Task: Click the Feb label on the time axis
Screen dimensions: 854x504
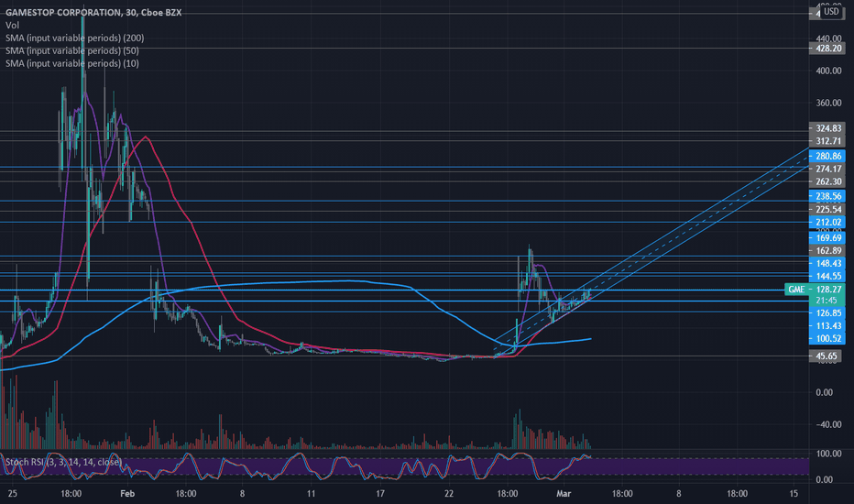Action: (126, 494)
